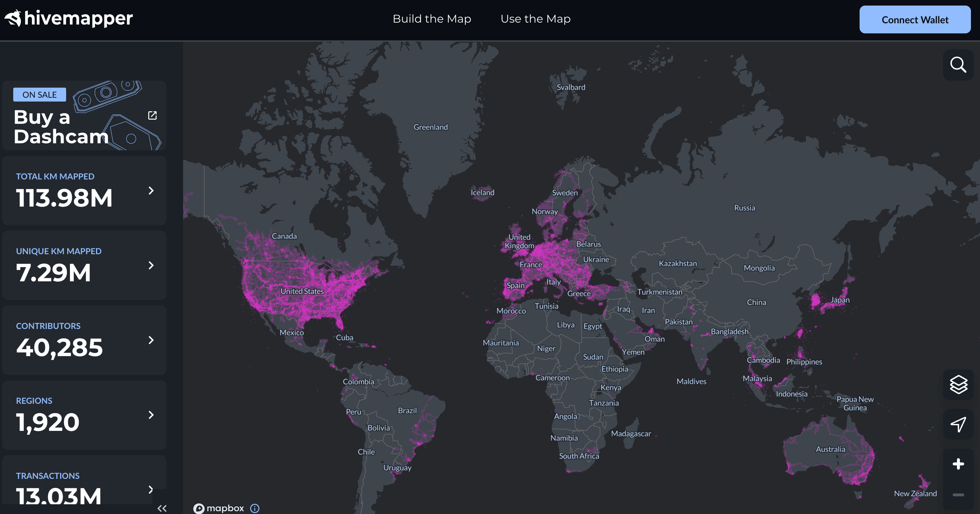Click the United States map label
Screen dimensions: 980x514
[302, 291]
